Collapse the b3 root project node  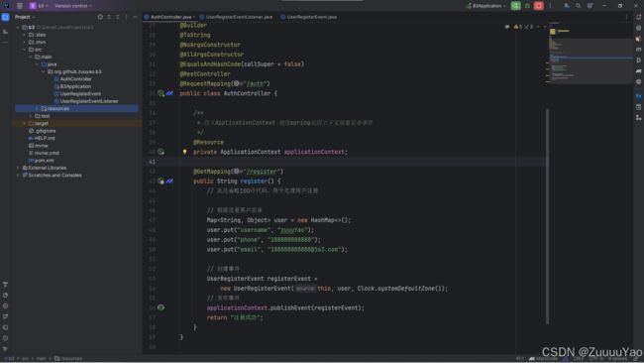tap(18, 27)
